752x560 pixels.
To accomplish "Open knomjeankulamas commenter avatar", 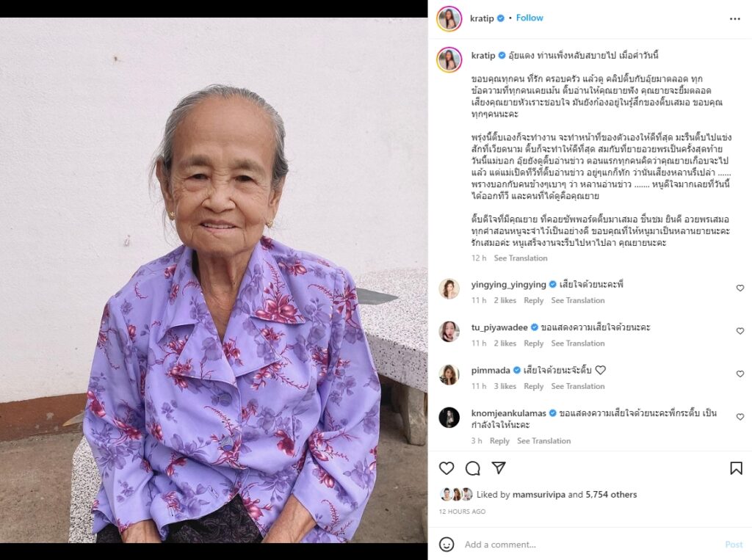I will (x=449, y=418).
